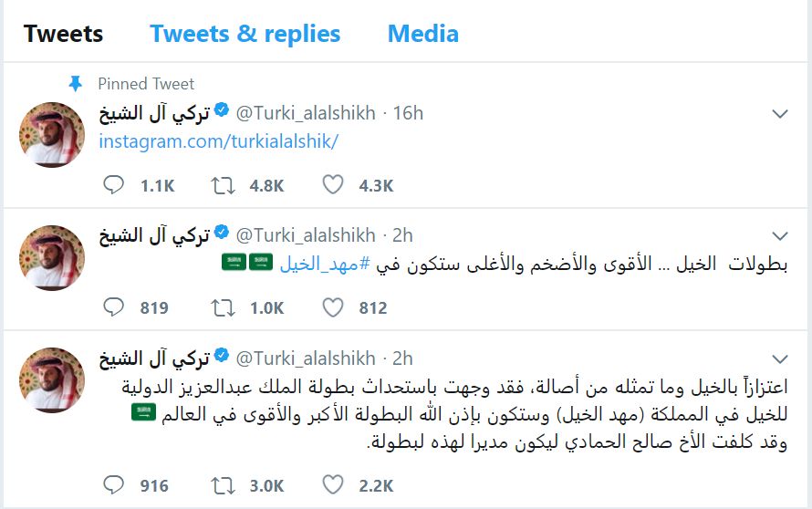Click the profile avatar on the pinned tweet
The image size is (812, 509).
52,134
